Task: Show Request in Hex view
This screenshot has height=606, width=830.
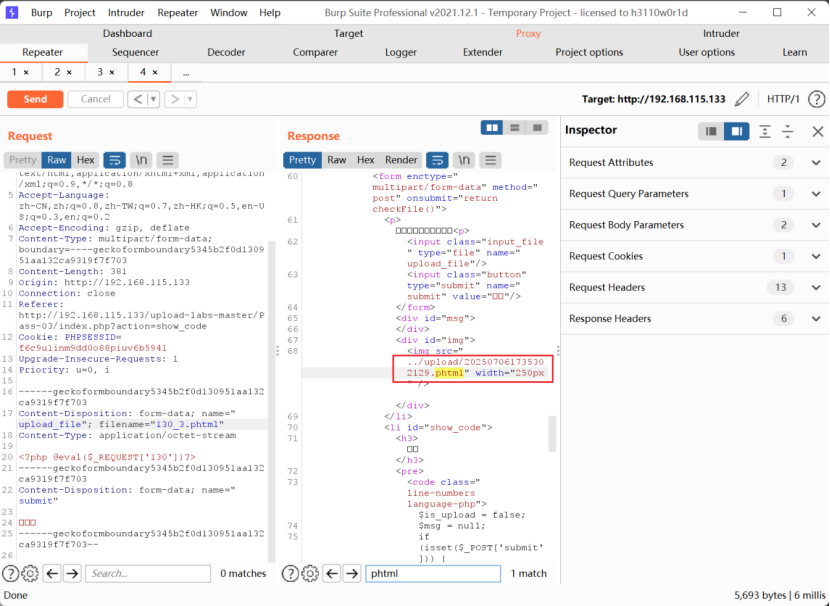Action: (x=85, y=160)
